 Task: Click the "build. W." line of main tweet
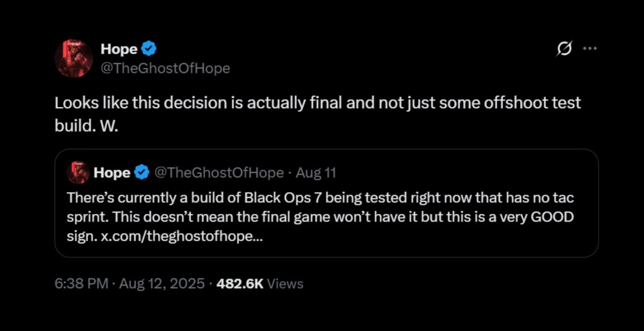86,125
